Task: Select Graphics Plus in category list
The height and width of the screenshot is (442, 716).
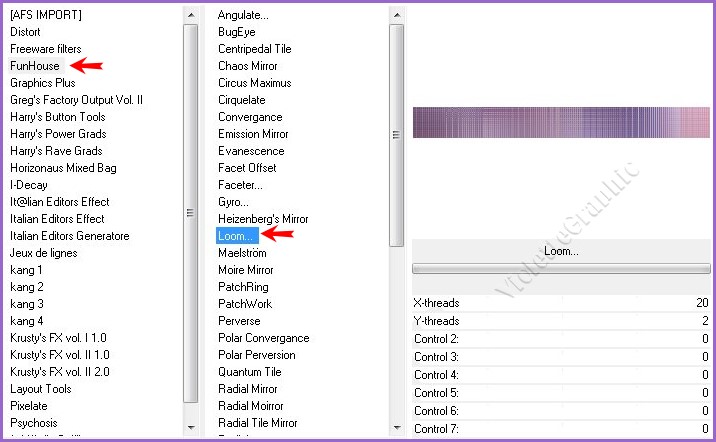Action: (42, 83)
